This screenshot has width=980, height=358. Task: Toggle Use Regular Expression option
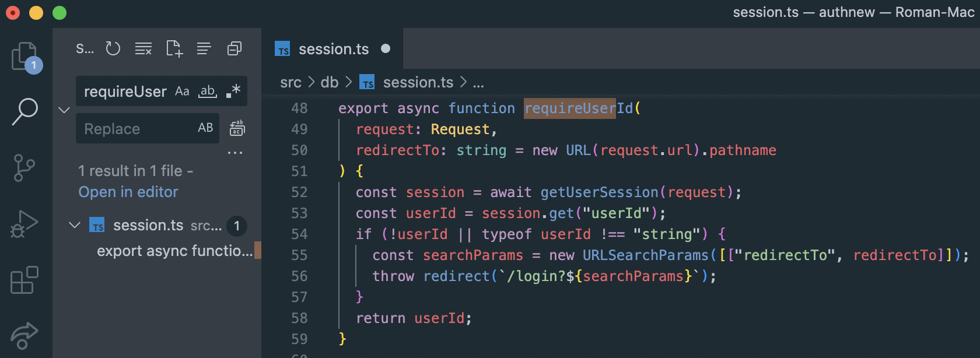[233, 92]
